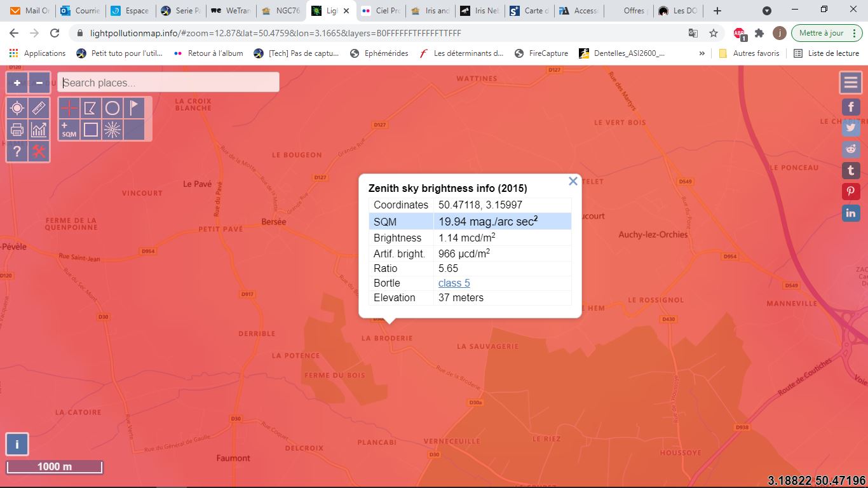Open the tab search dropdown arrow
This screenshot has width=868, height=488.
[767, 11]
